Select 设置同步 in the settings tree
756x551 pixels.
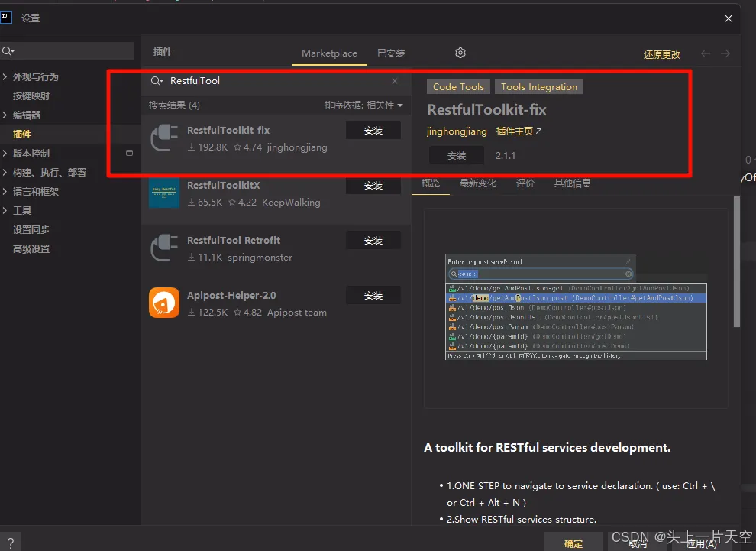pyautogui.click(x=31, y=230)
